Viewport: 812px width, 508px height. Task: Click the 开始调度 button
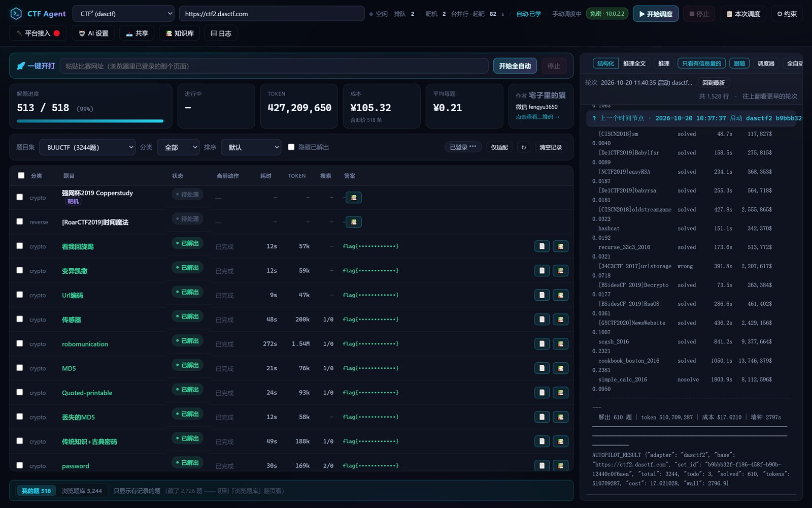[656, 14]
